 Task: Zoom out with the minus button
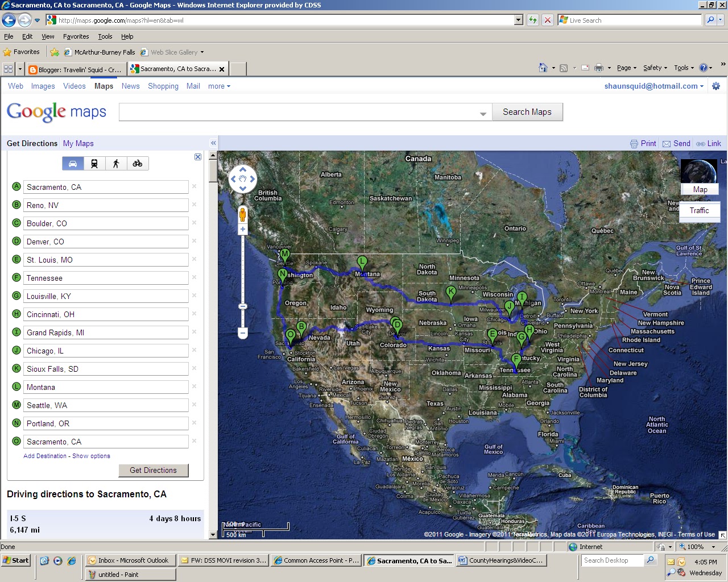[x=243, y=333]
